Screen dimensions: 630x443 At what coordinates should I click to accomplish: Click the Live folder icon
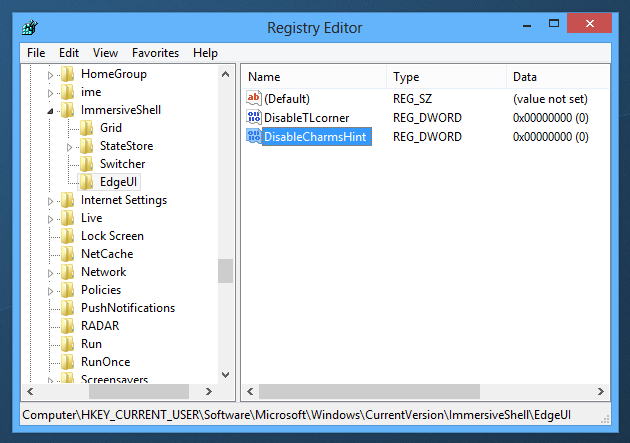(68, 218)
